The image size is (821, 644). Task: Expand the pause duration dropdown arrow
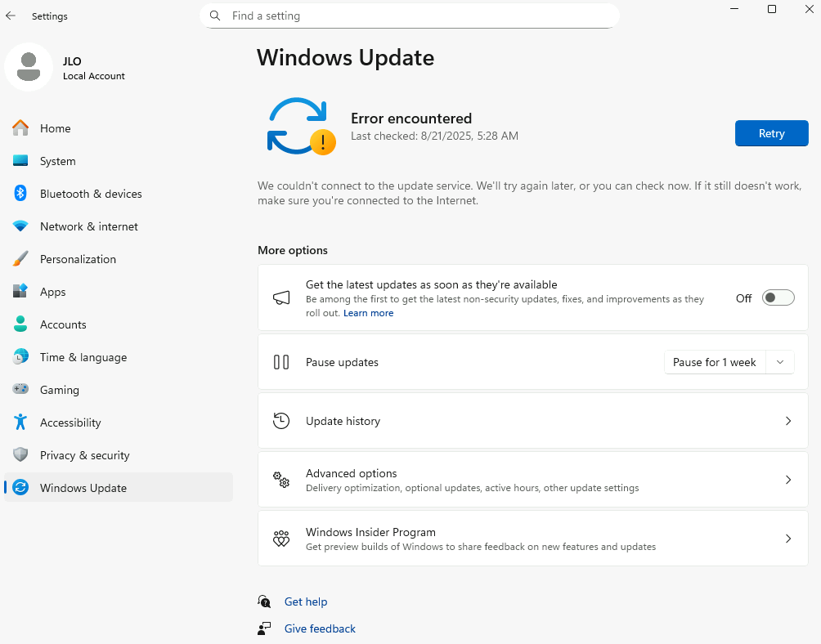780,362
